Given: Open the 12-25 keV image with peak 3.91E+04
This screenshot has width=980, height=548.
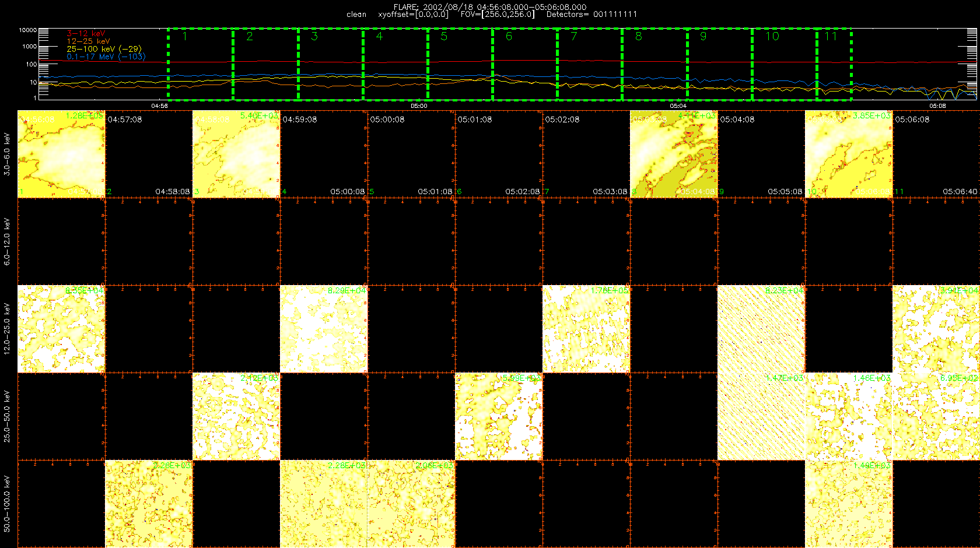Looking at the screenshot, I should tap(936, 329).
